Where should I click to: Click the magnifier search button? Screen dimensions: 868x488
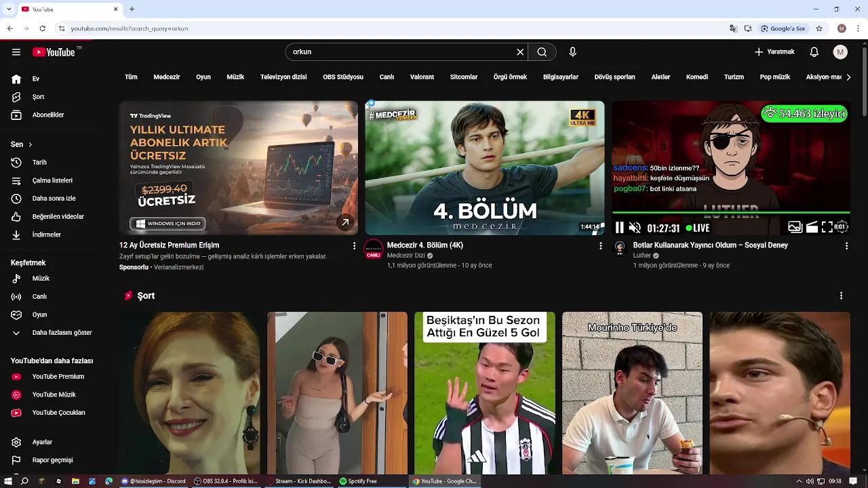542,52
